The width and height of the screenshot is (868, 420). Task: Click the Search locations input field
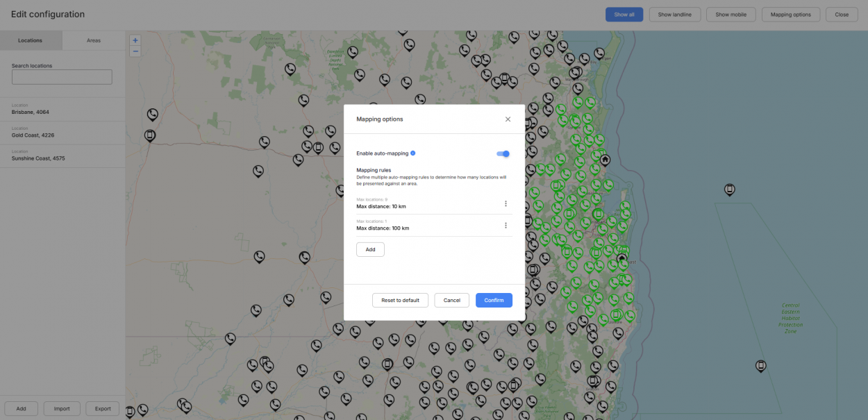click(x=61, y=76)
